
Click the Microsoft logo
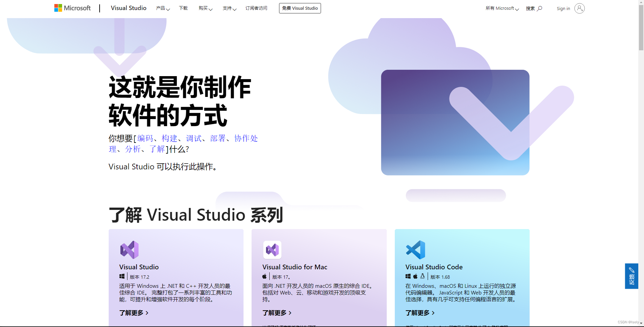click(72, 8)
